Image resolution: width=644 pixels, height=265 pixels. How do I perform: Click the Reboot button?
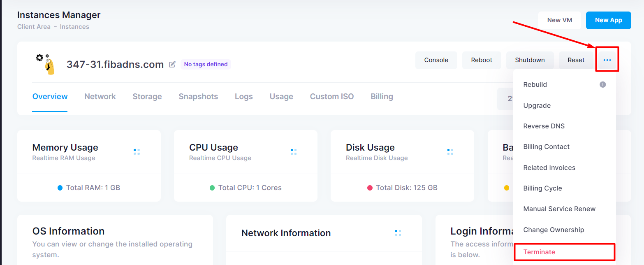pos(482,60)
